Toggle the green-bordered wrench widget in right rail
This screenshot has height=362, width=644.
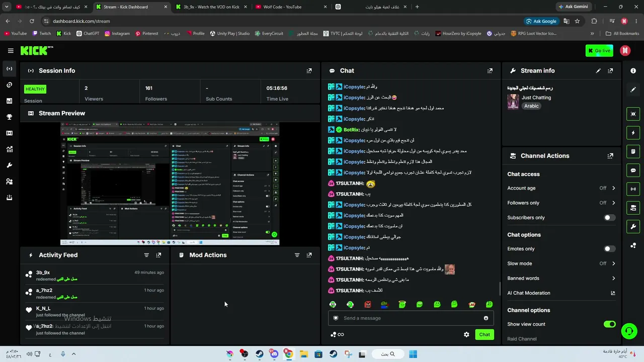(633, 227)
